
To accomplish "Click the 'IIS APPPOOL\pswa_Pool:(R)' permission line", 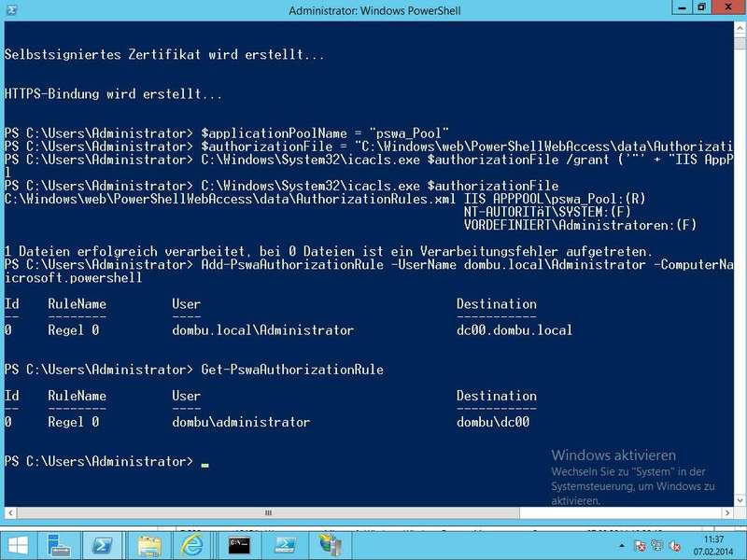I will pos(555,199).
